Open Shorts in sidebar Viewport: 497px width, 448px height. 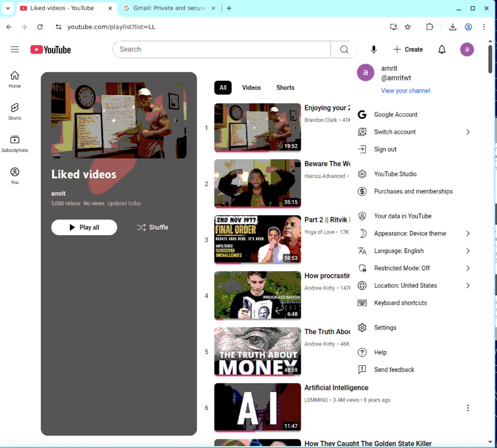pyautogui.click(x=14, y=111)
